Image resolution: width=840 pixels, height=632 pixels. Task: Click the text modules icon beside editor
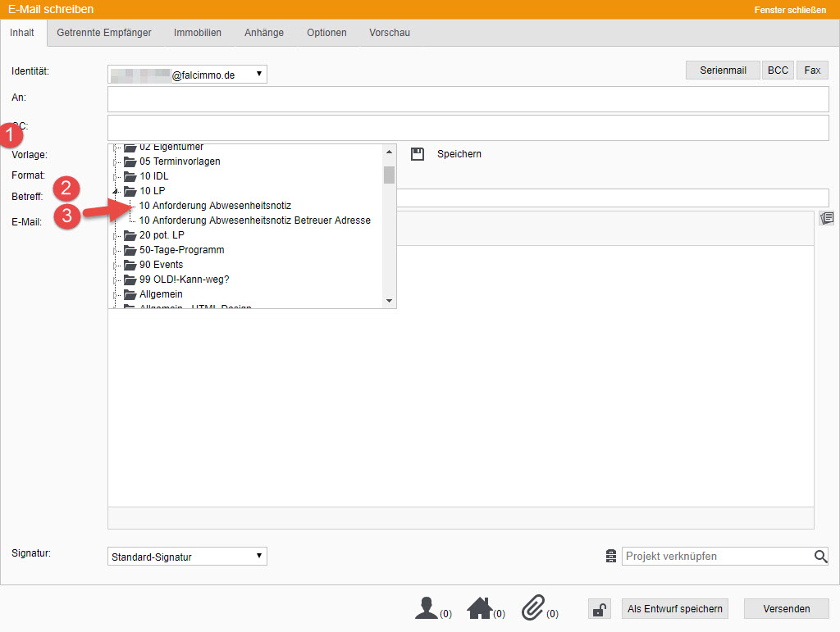826,218
